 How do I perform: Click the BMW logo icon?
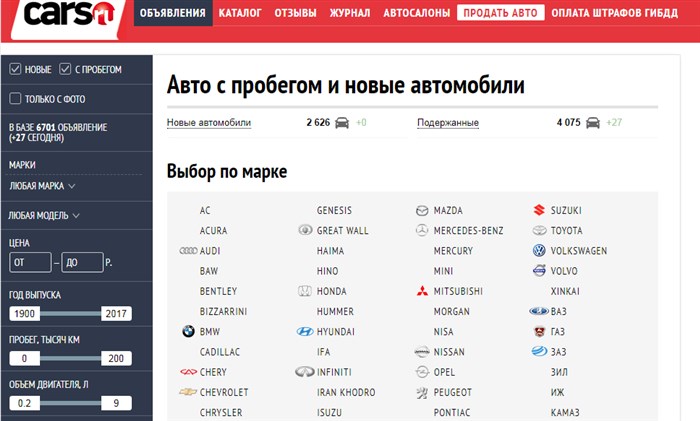tap(187, 332)
